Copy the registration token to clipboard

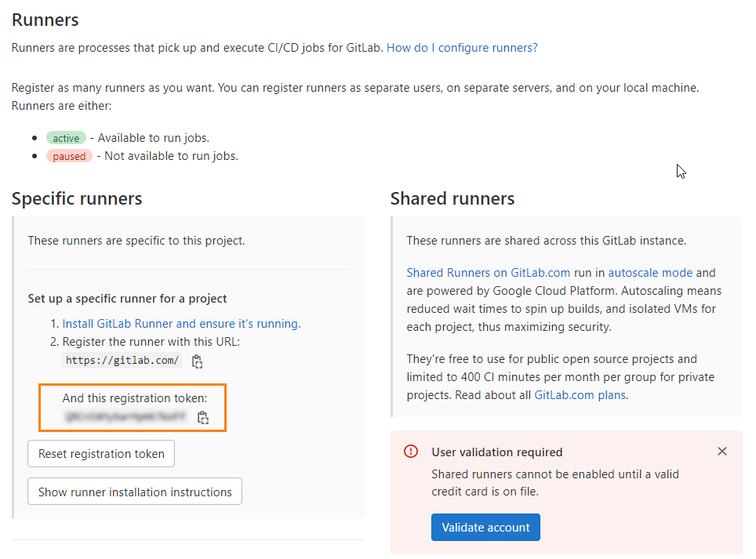point(203,417)
